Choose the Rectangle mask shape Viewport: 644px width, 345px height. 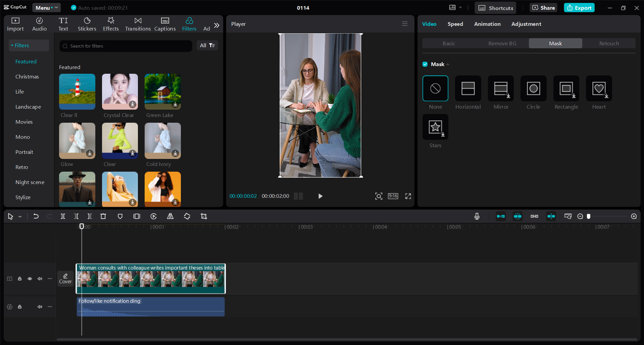pyautogui.click(x=566, y=89)
